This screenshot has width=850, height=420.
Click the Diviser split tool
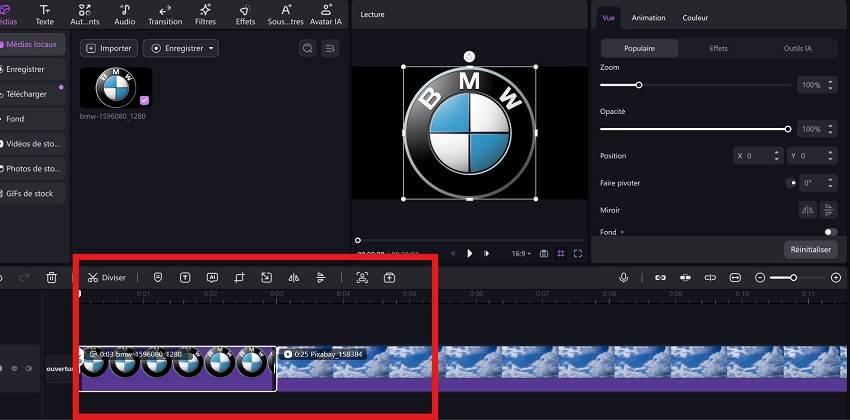coord(106,277)
